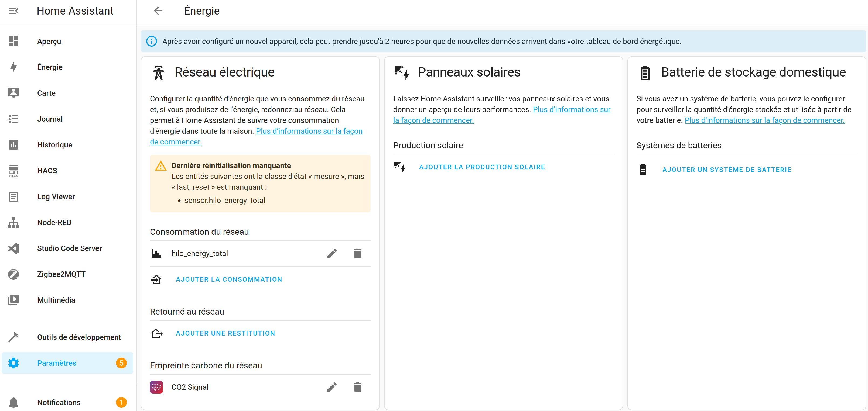Edit the CO2 Signal entry
Image resolution: width=868 pixels, height=411 pixels.
point(332,387)
